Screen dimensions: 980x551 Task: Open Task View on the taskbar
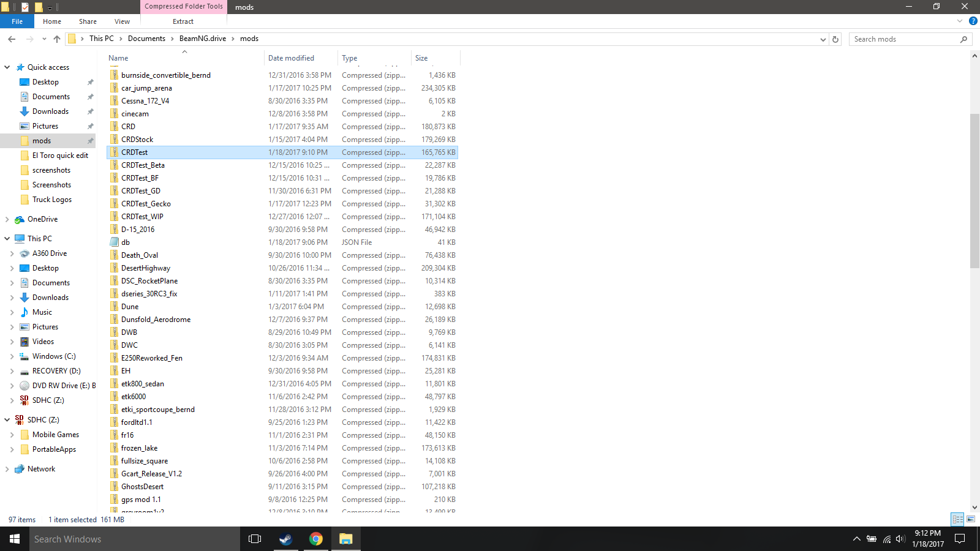[255, 539]
